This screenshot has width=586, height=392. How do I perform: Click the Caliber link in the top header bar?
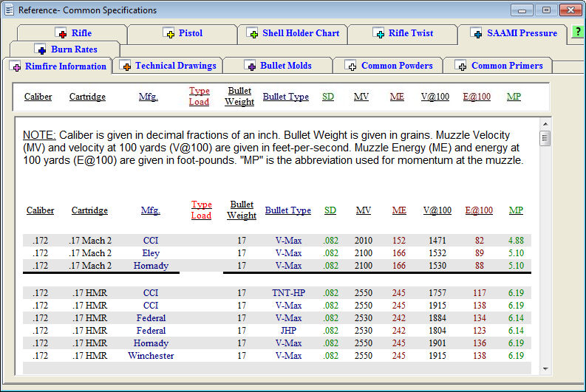38,97
